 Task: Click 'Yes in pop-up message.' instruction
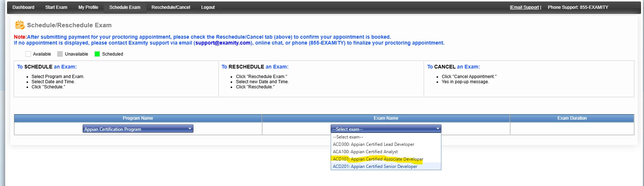click(x=465, y=82)
